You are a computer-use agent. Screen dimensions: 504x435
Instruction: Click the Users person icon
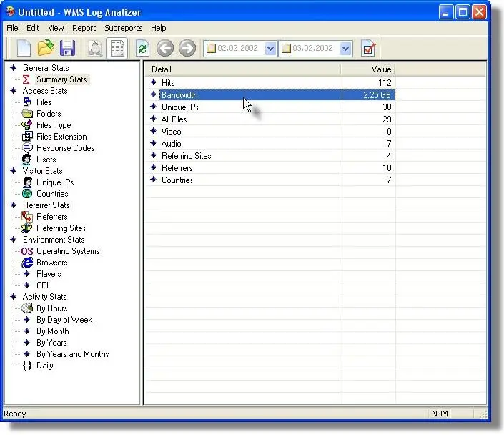(x=26, y=160)
